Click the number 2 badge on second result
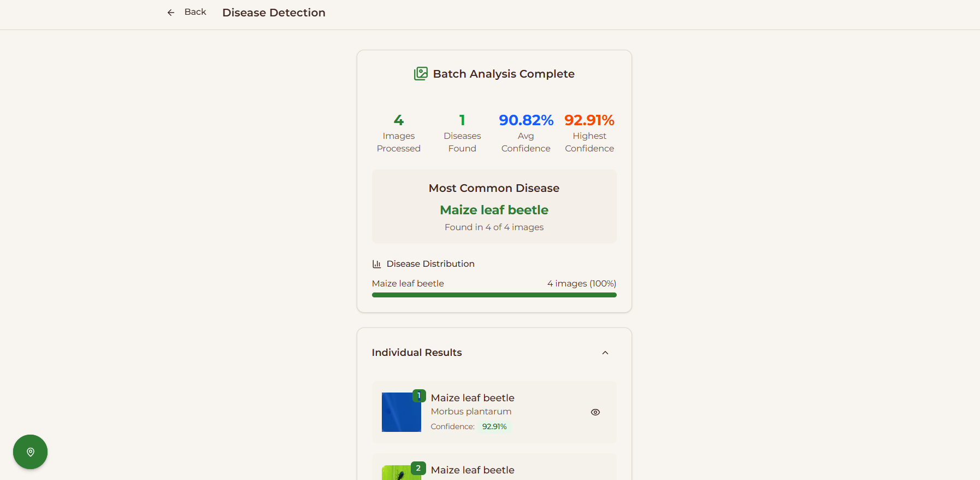 pyautogui.click(x=418, y=468)
